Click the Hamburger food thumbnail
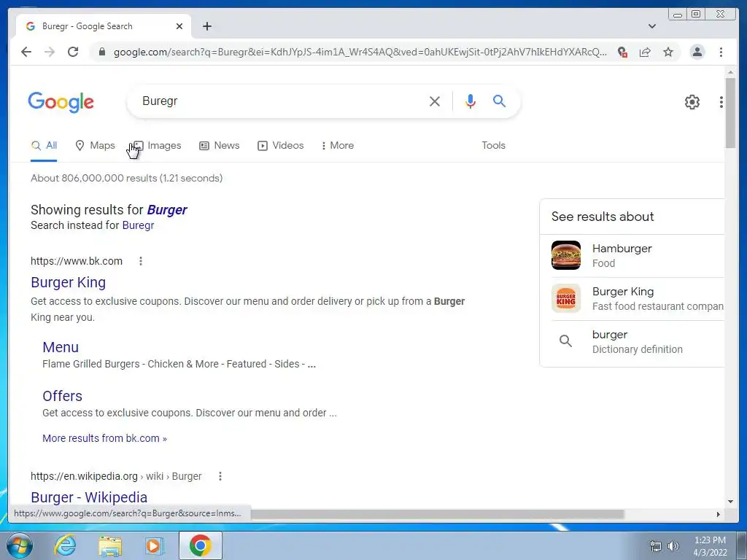This screenshot has height=560, width=747. (566, 255)
